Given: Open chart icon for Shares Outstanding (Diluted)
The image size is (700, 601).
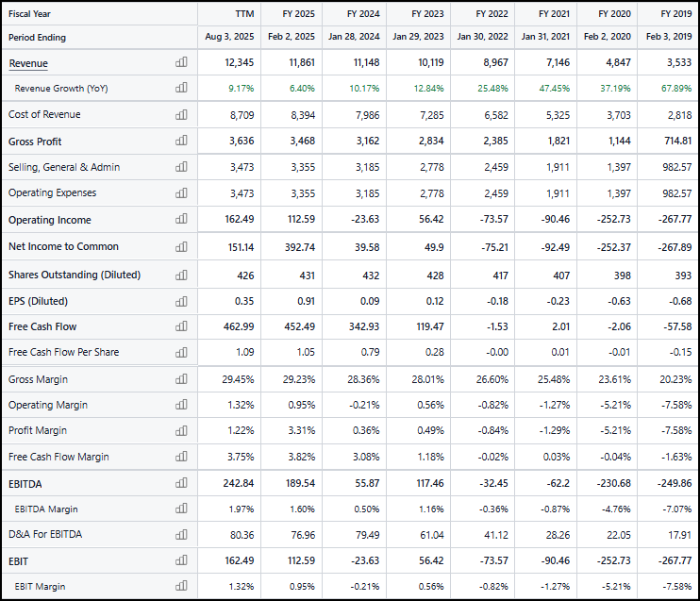Looking at the screenshot, I should tap(181, 275).
